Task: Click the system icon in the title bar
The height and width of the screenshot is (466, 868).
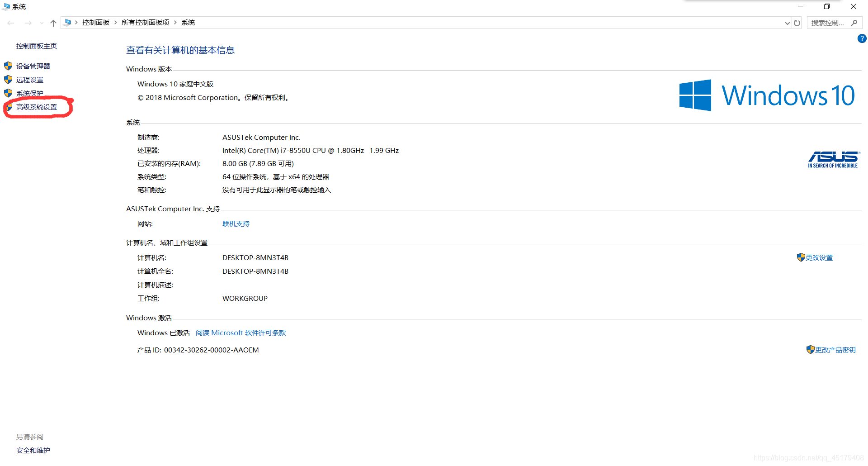Action: coord(6,6)
